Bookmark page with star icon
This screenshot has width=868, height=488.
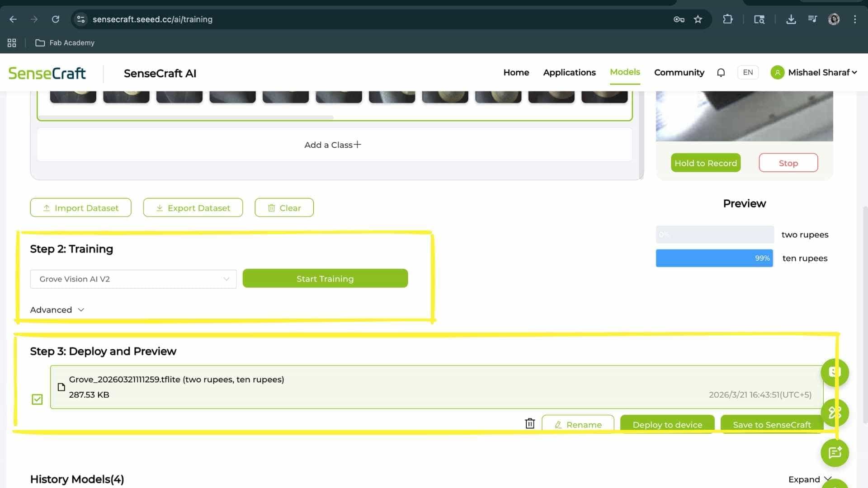pos(698,19)
